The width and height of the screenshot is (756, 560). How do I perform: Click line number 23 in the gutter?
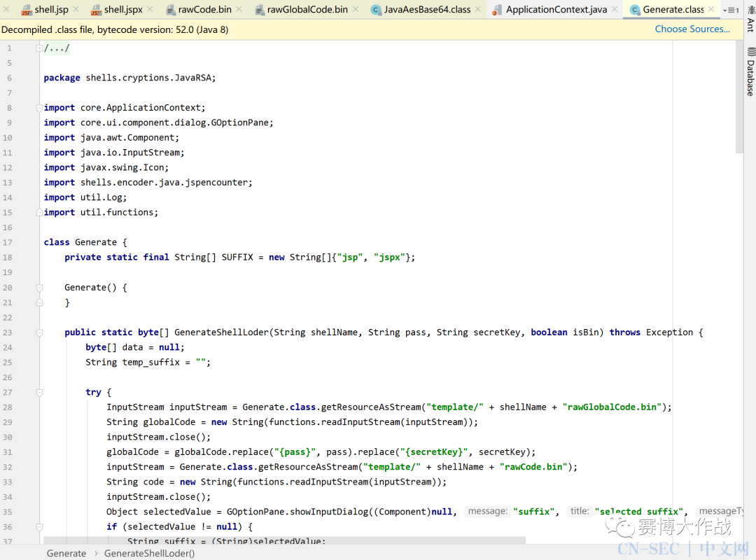8,332
